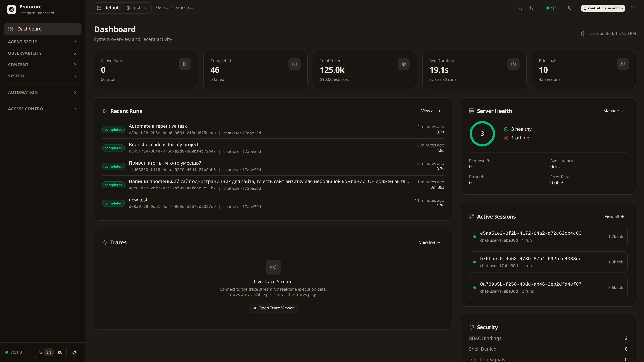Click the clock icon on Avg Duration card
This screenshot has width=644, height=362.
pyautogui.click(x=513, y=64)
